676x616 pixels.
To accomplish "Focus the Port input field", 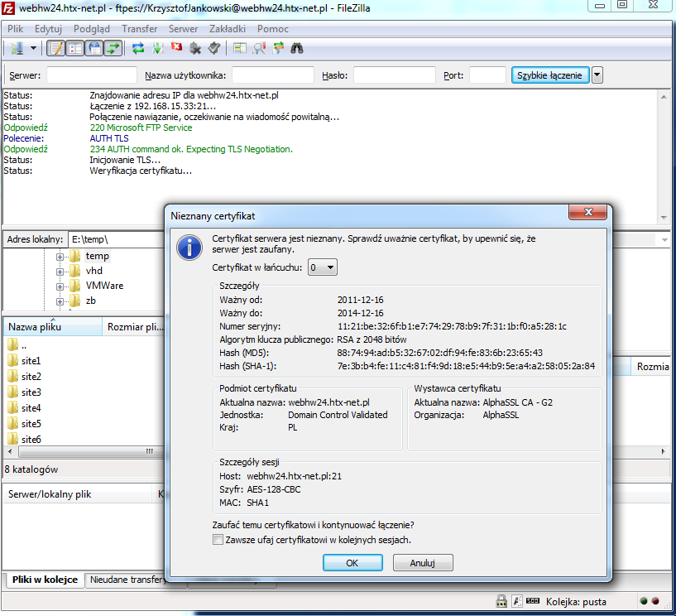I will point(487,75).
